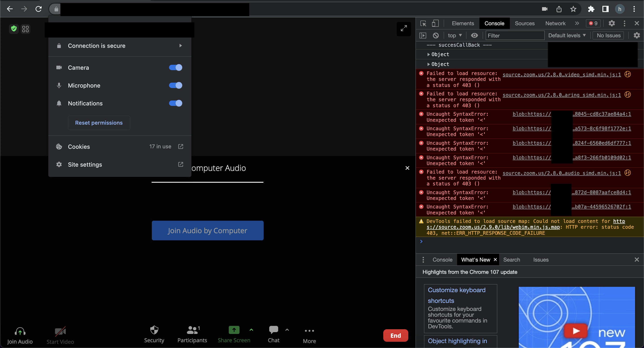Viewport: 644px width, 348px height.
Task: Click the Chat bubble icon
Action: pos(273,330)
